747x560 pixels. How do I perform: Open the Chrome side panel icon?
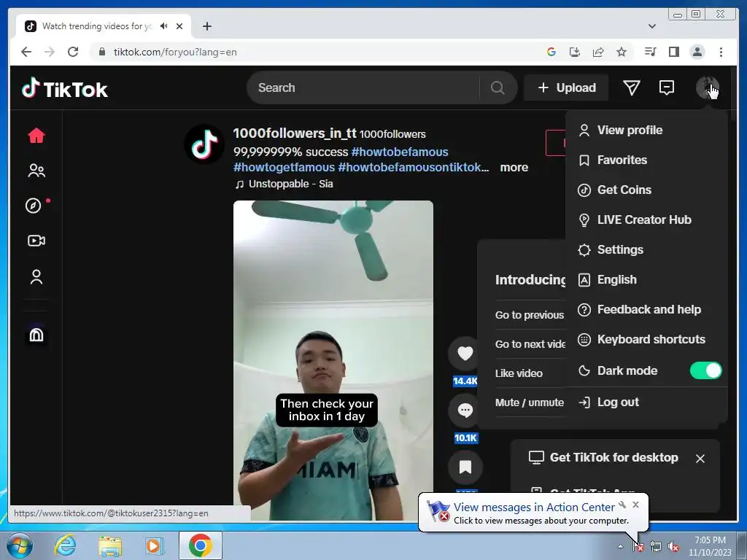pyautogui.click(x=673, y=52)
